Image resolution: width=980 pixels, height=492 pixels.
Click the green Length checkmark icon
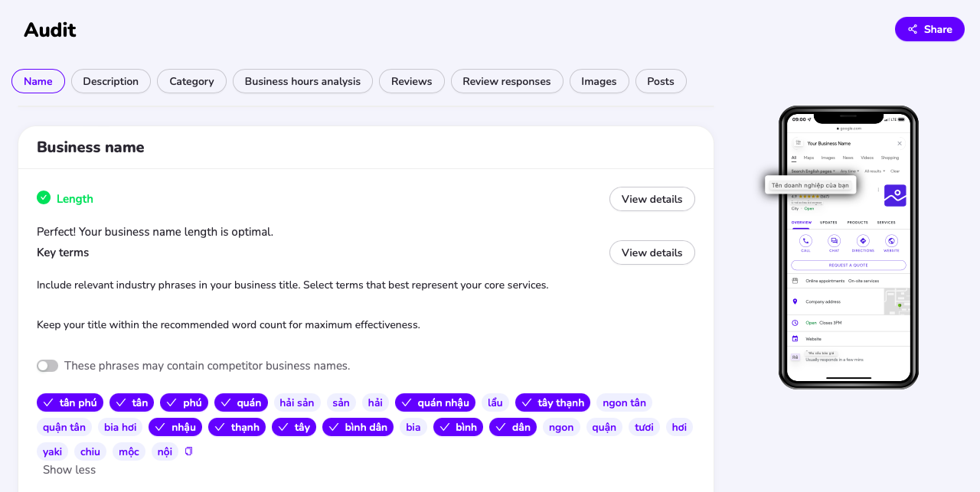point(44,197)
